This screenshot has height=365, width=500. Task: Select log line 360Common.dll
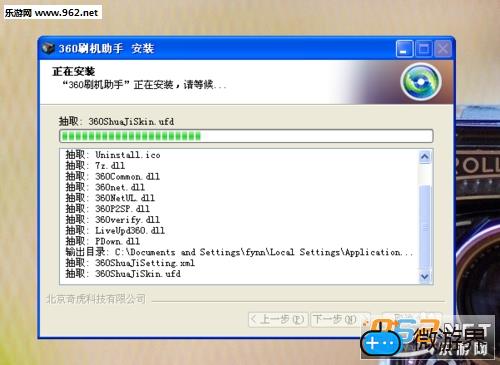113,176
